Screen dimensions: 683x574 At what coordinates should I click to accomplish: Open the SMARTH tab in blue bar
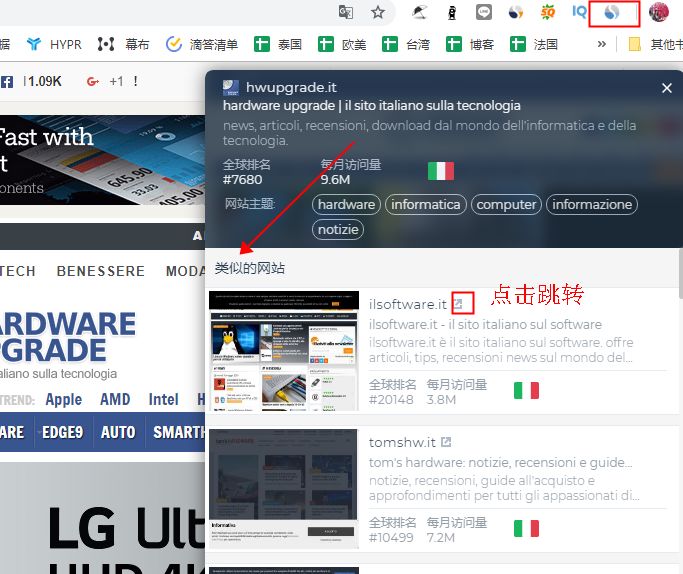click(x=179, y=432)
